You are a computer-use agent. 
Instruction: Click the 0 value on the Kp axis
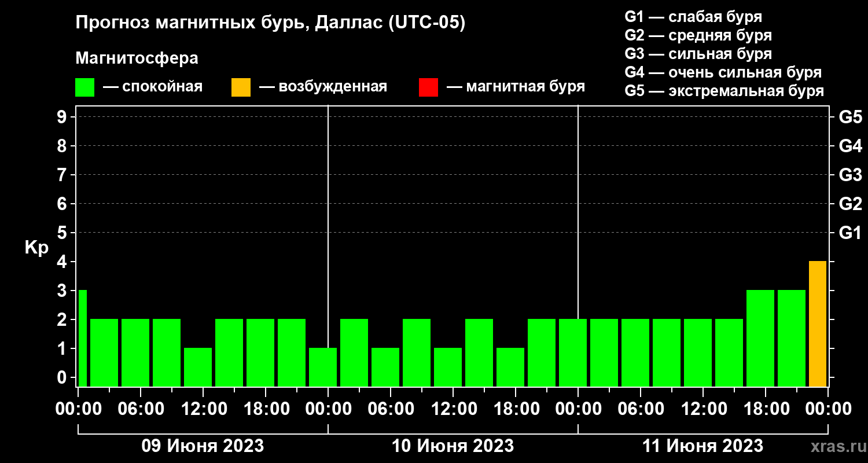tap(62, 377)
